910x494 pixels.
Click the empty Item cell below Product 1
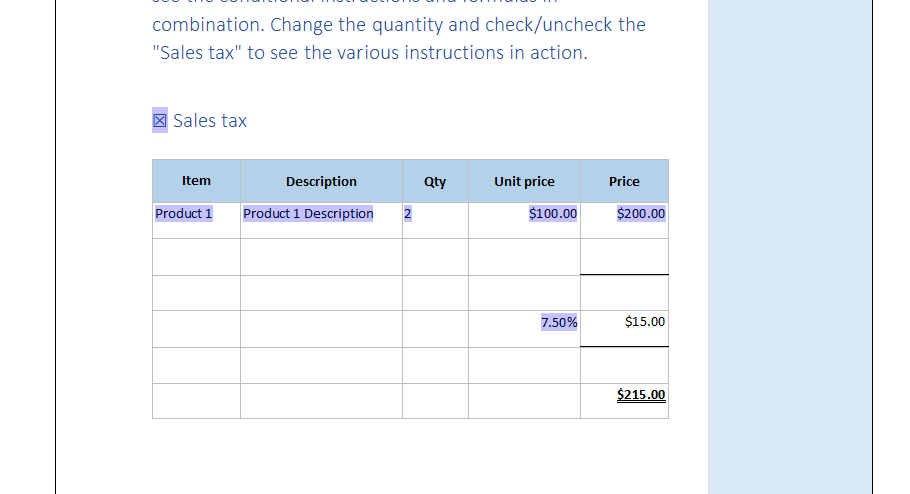196,257
